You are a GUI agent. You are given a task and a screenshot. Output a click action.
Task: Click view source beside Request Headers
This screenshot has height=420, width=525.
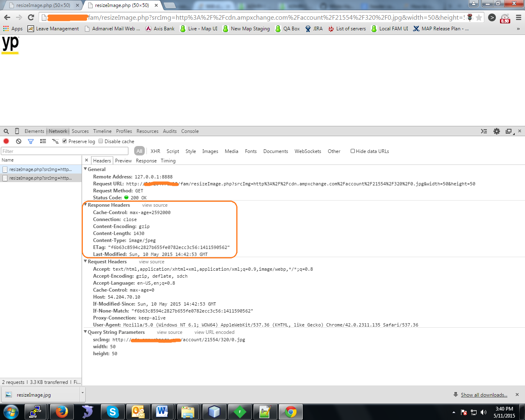(x=151, y=262)
